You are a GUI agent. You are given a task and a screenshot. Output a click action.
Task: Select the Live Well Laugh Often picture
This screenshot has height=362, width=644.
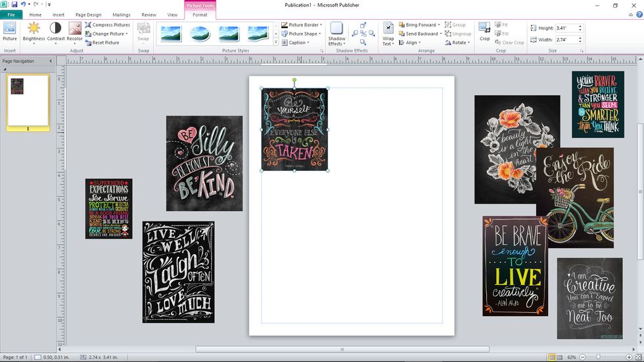click(178, 272)
